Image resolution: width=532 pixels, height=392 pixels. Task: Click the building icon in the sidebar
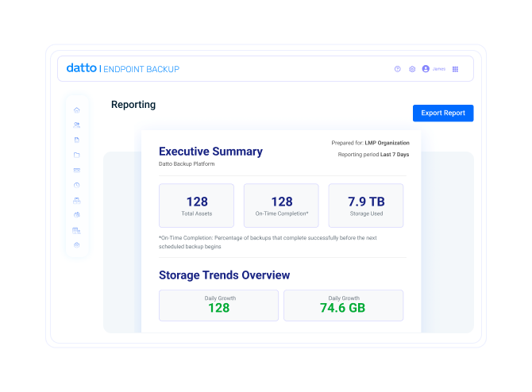coord(77,230)
